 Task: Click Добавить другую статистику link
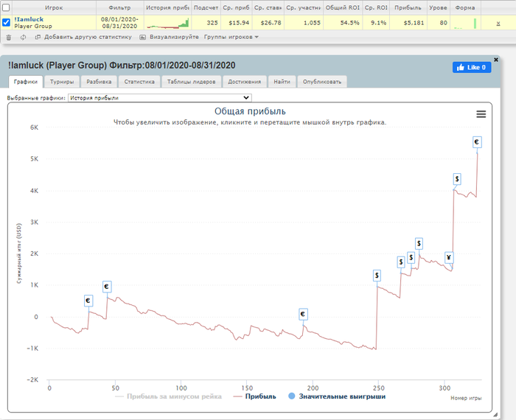pos(88,37)
